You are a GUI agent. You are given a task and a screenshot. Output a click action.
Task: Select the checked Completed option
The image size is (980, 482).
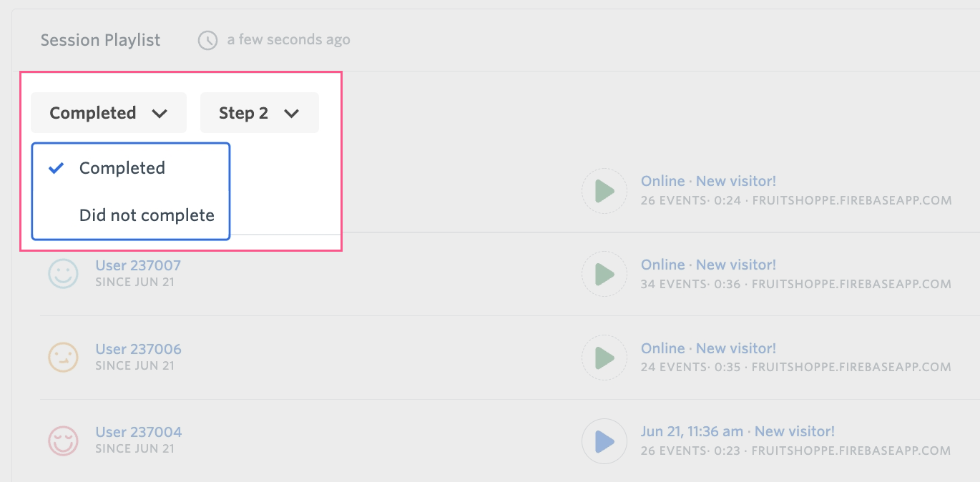(122, 168)
